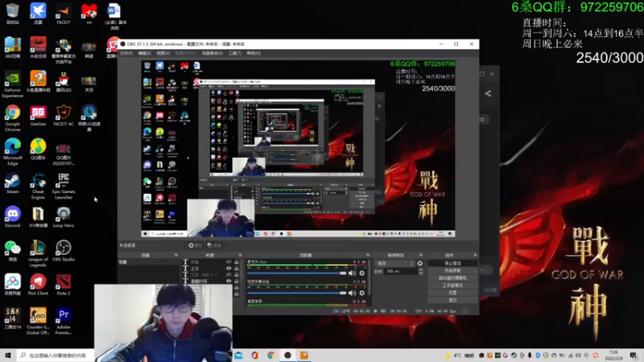Open second mixer channel settings gear
Screen dimensions: 644x362
pyautogui.click(x=361, y=293)
